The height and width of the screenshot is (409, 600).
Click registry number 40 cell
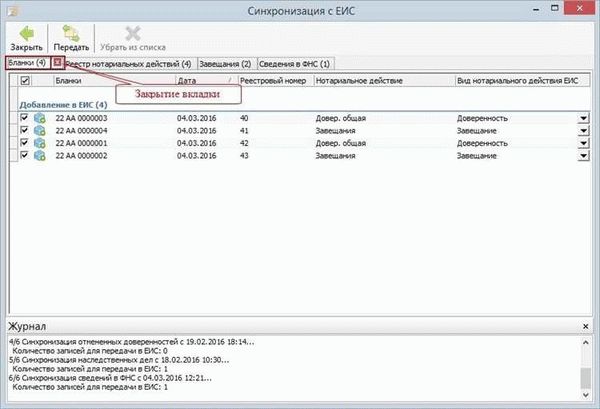(244, 118)
